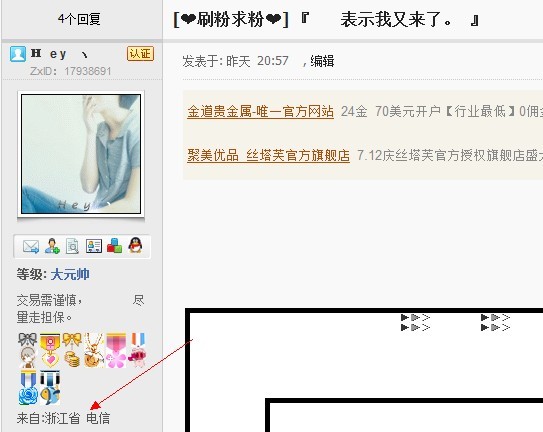Click the add friend icon

[52, 246]
